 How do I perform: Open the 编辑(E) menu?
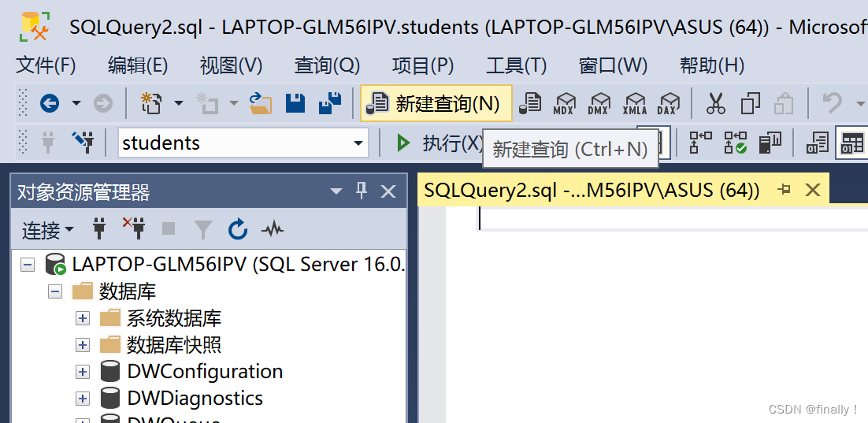tap(137, 66)
